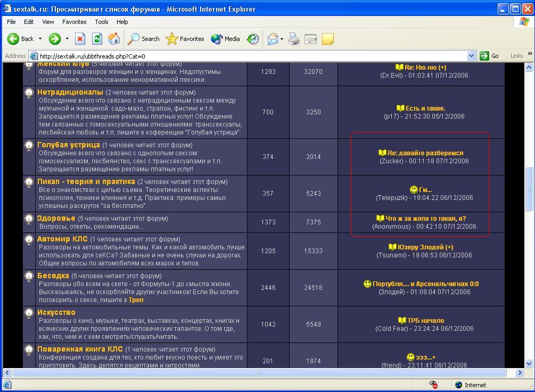The height and width of the screenshot is (392, 535).
Task: Refresh the page using the toolbar icon
Action: pos(97,39)
